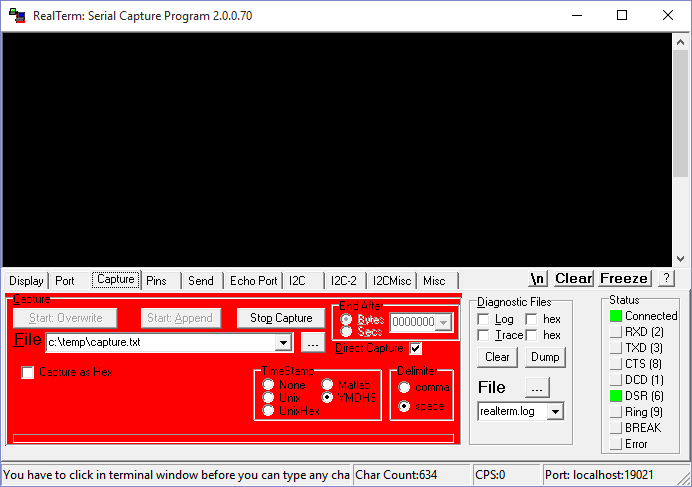Click the Error status indicator
Screen dimensions: 692x487
tap(616, 444)
